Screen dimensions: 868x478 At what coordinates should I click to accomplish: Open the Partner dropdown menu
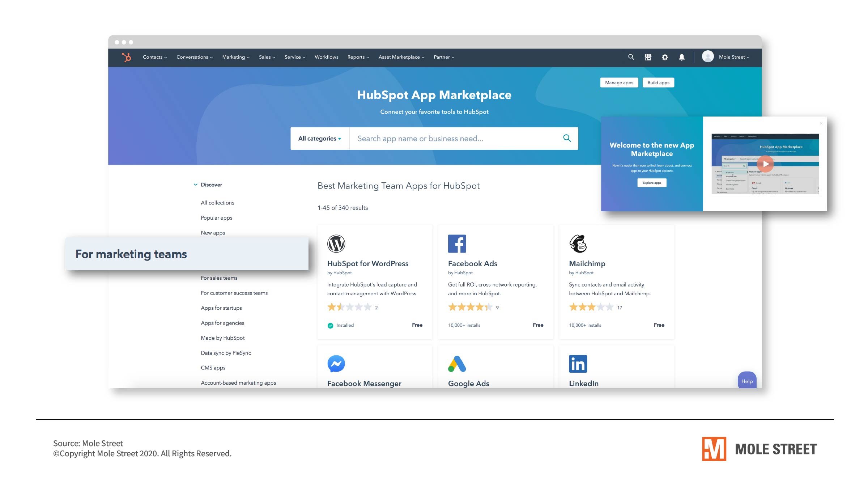pos(444,57)
